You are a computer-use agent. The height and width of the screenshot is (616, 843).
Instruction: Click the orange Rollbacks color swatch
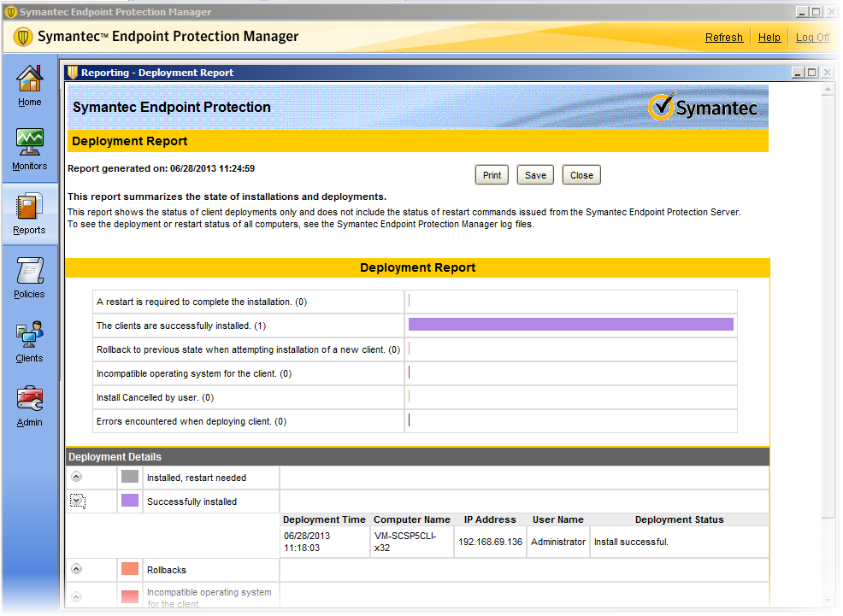[130, 569]
